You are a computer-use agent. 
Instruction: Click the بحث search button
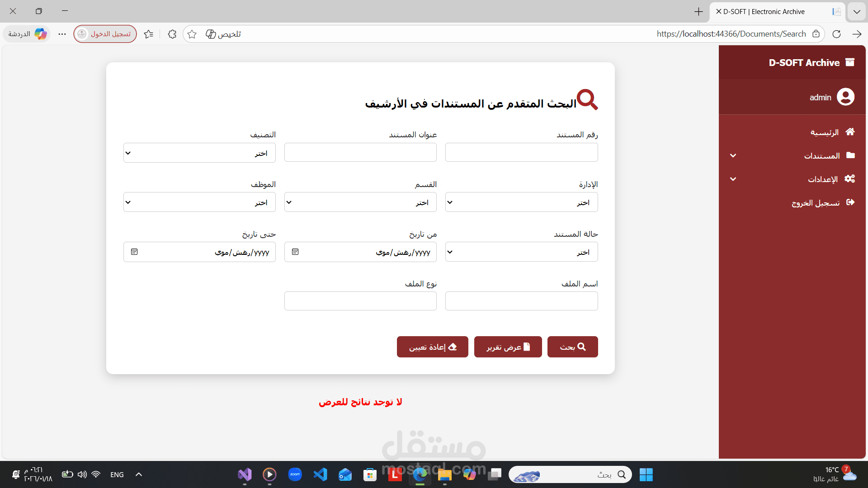click(x=572, y=347)
